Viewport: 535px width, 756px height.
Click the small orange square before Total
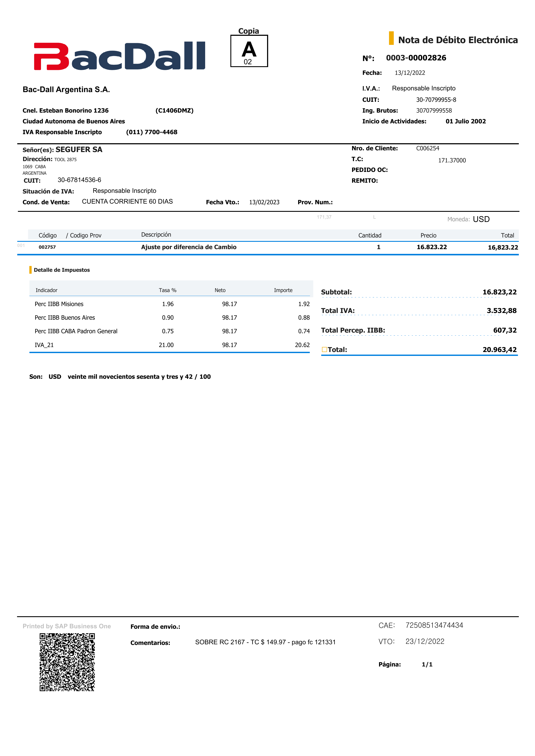[x=324, y=349]
